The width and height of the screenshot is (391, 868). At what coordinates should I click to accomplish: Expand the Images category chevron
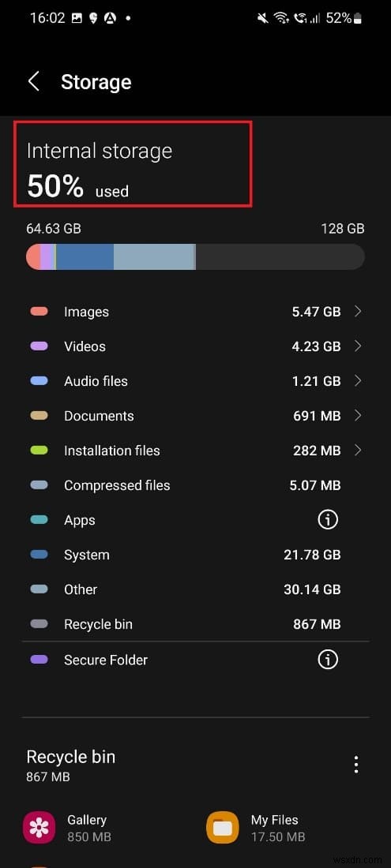(x=358, y=312)
